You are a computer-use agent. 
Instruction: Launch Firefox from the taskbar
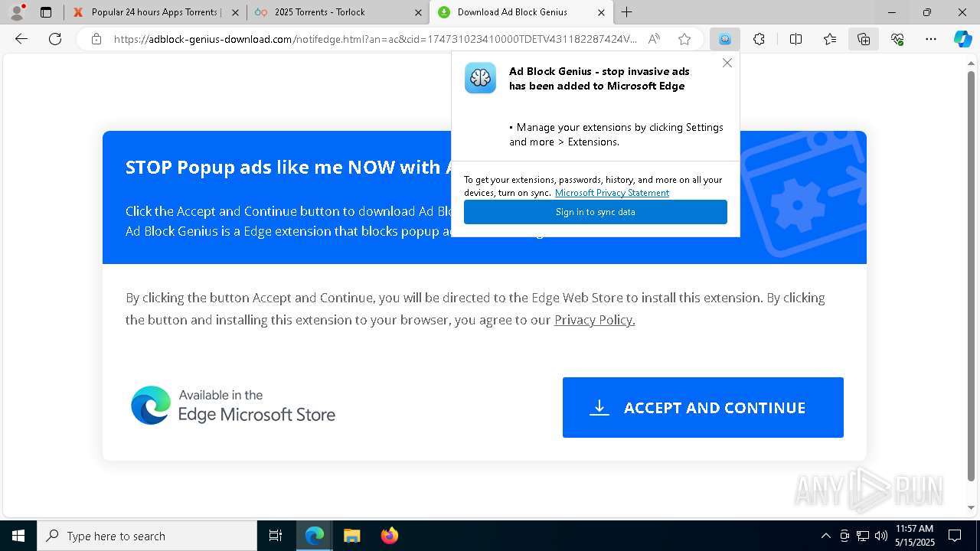389,536
